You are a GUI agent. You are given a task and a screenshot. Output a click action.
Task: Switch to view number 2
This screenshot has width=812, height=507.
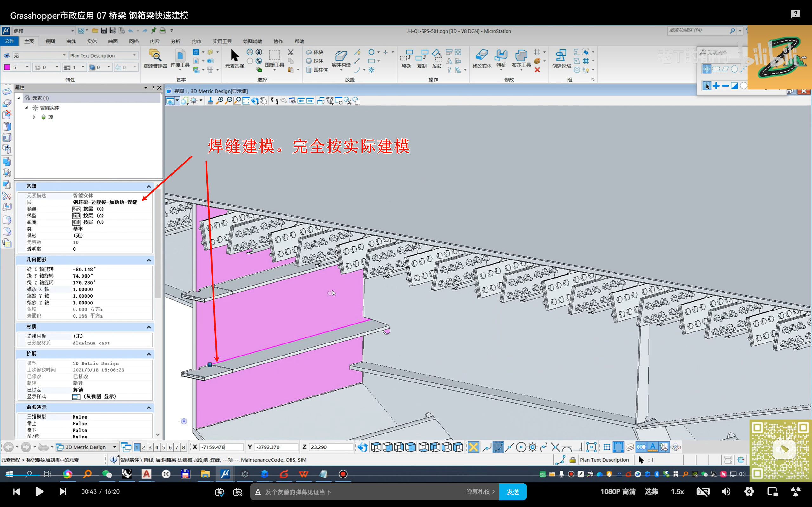(143, 447)
